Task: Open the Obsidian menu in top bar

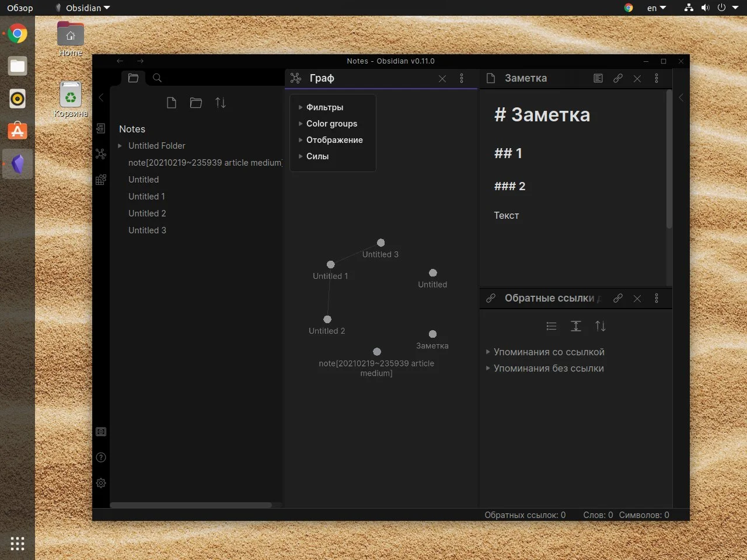Action: pyautogui.click(x=83, y=8)
